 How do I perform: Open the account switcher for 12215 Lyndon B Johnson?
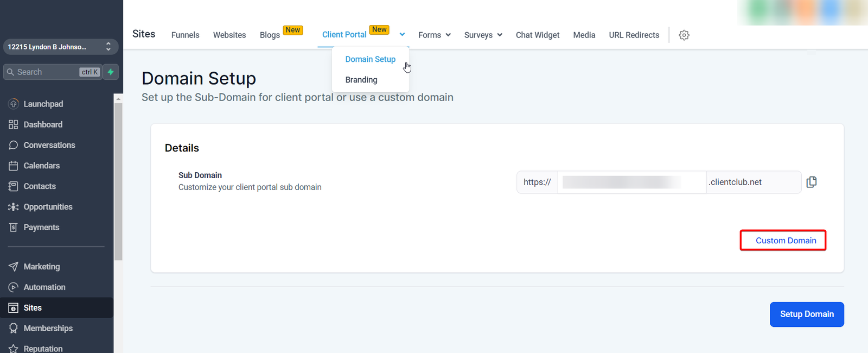tap(60, 47)
